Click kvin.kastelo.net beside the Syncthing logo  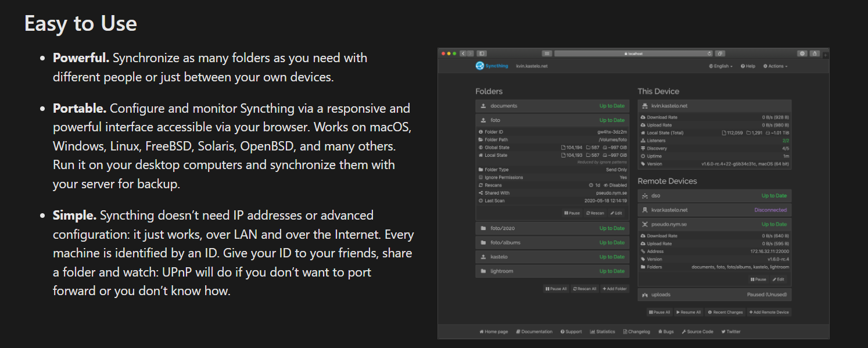[x=532, y=66]
